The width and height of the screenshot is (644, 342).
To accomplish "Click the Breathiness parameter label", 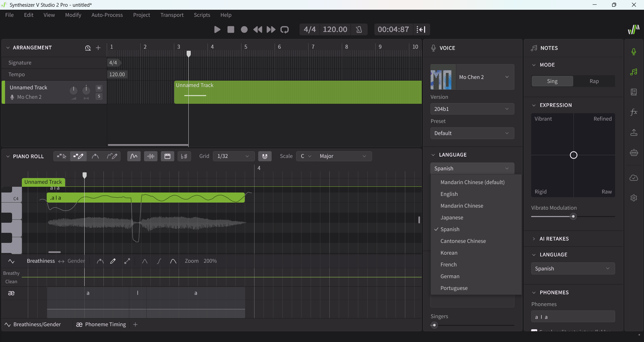I will 41,261.
